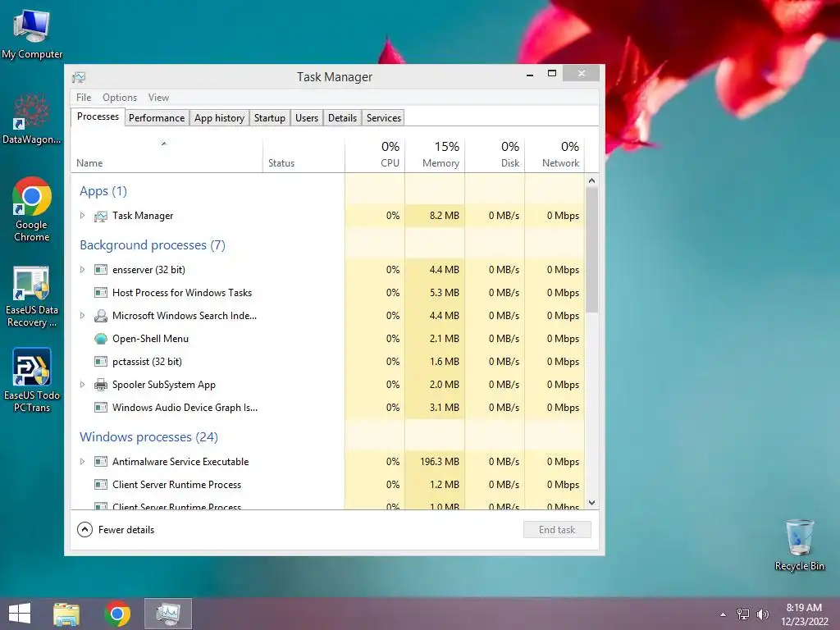The width and height of the screenshot is (840, 630).
Task: Sort by the Disk column header
Action: [495, 155]
